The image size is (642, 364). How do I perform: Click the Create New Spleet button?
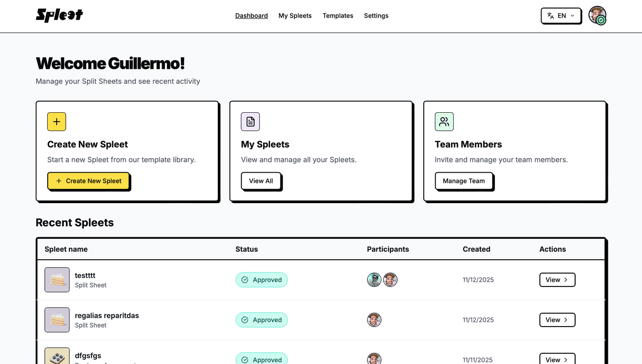(x=88, y=181)
